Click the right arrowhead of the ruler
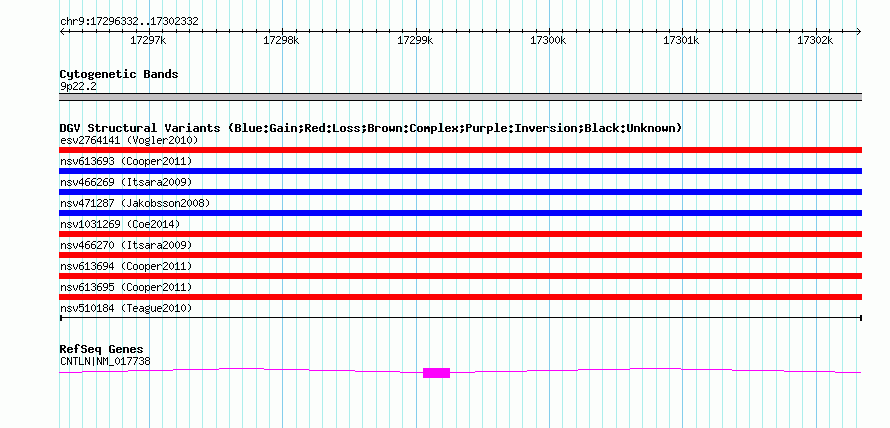The width and height of the screenshot is (890, 428). pos(859,32)
